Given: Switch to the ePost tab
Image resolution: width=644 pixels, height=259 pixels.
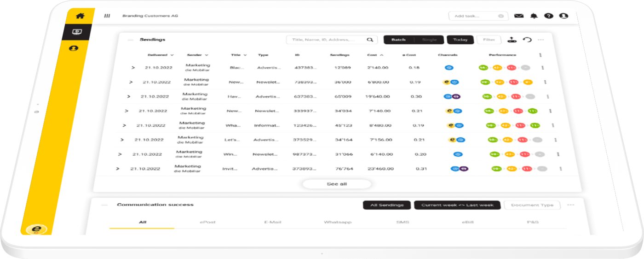Looking at the screenshot, I should tap(207, 222).
